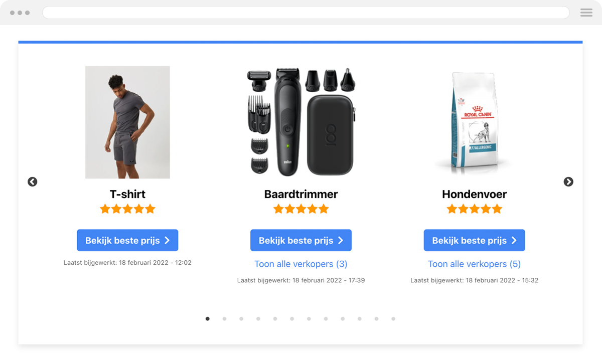This screenshot has height=364, width=602.
Task: Open the Baardtrimmer product image
Action: (300, 122)
